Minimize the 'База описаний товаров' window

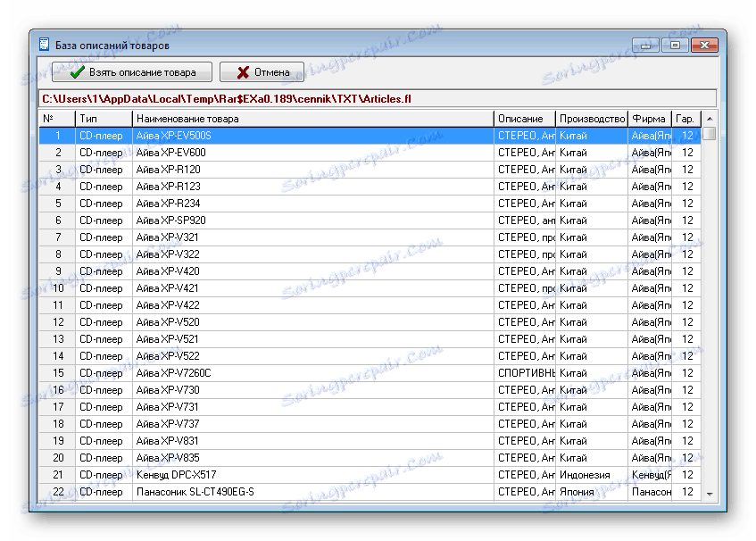[x=645, y=45]
